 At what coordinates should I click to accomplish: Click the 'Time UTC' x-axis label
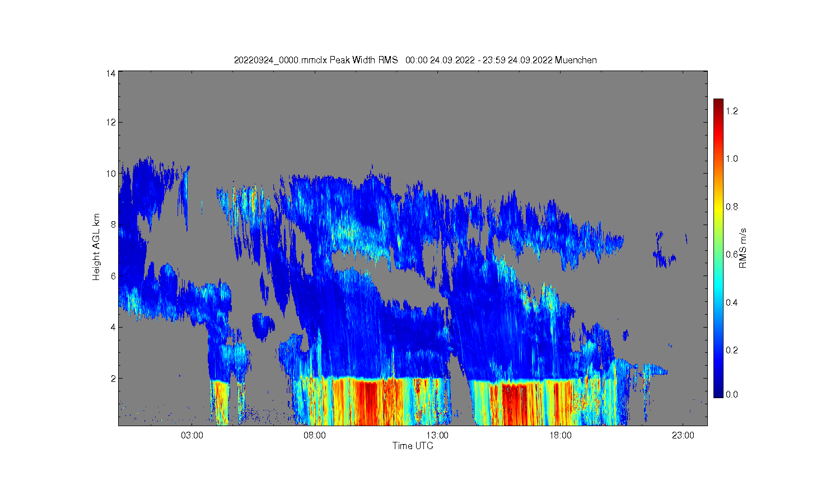pyautogui.click(x=413, y=446)
